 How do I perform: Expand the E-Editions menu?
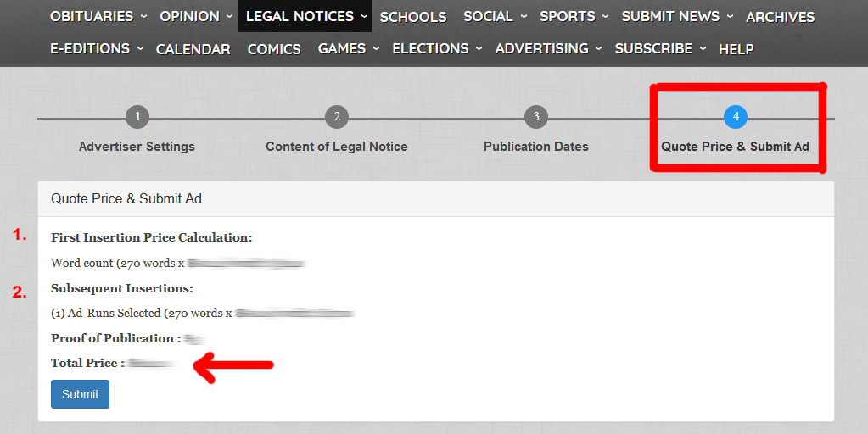(x=96, y=48)
